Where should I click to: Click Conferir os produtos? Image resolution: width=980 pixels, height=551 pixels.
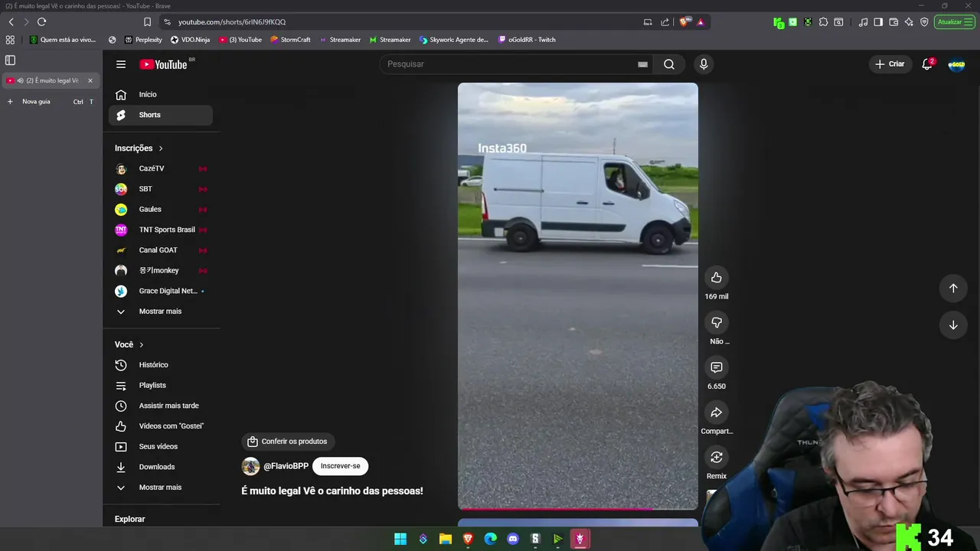point(288,442)
